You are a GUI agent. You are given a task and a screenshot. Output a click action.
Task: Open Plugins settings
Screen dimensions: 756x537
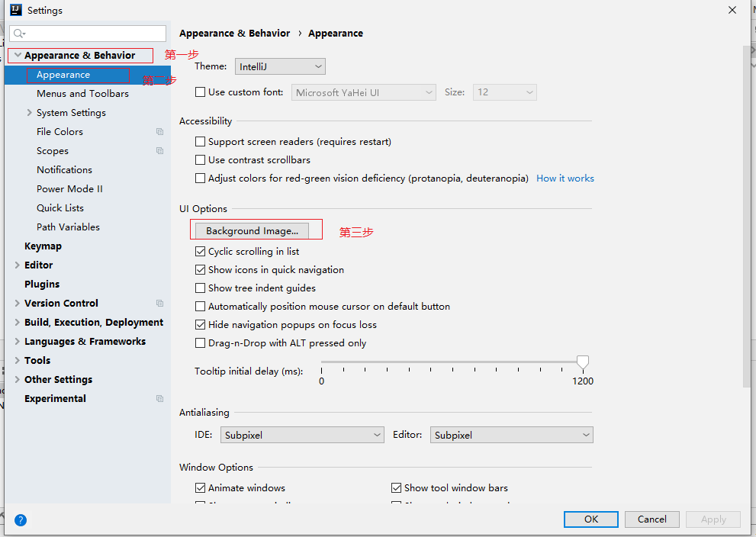42,285
